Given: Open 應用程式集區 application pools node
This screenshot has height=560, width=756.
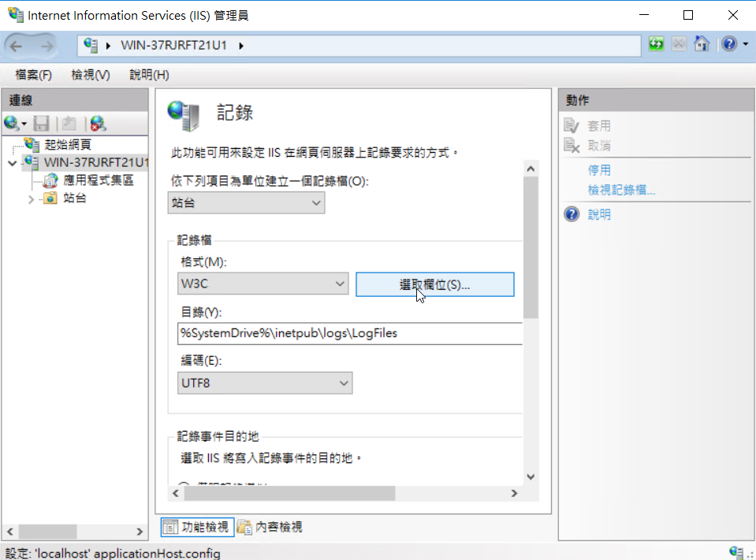Looking at the screenshot, I should tap(98, 180).
